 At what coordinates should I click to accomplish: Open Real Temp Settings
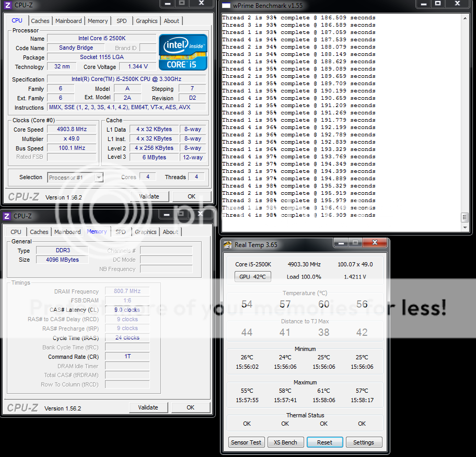click(x=364, y=442)
